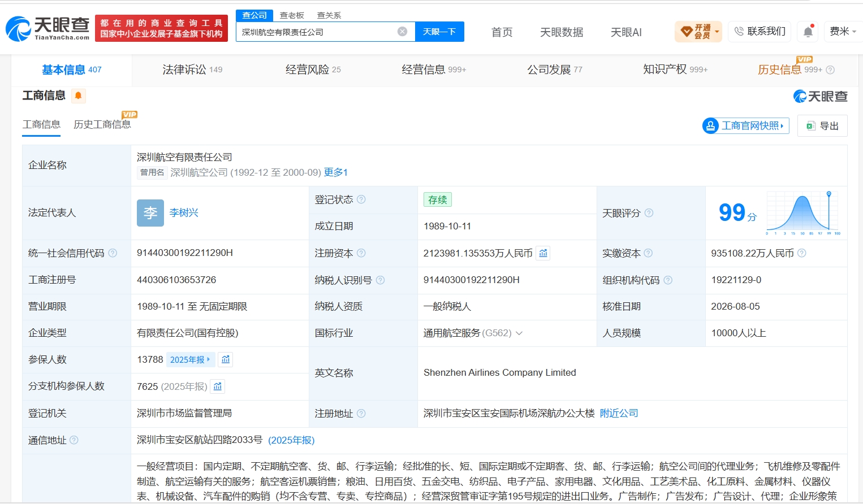Click help icon next to 组织机构代码
Image resolution: width=863 pixels, height=504 pixels.
(668, 280)
